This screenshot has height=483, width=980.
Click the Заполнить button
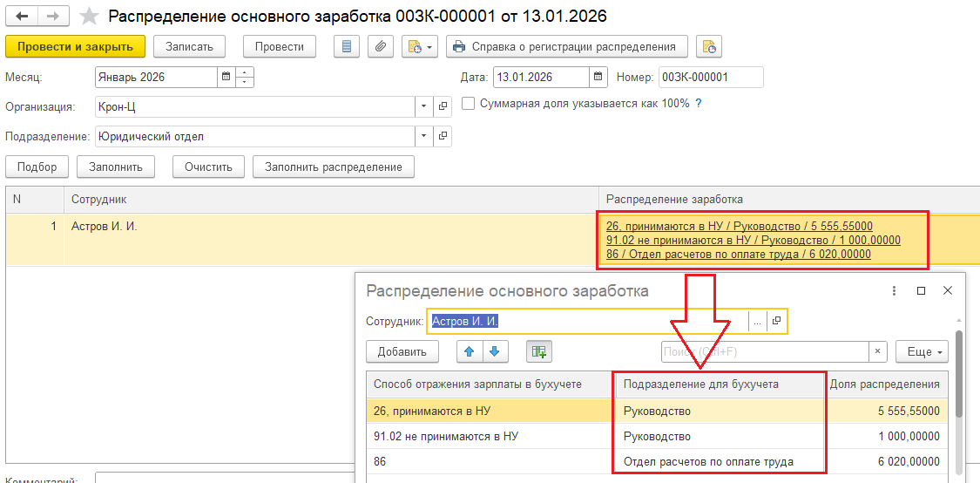[116, 167]
